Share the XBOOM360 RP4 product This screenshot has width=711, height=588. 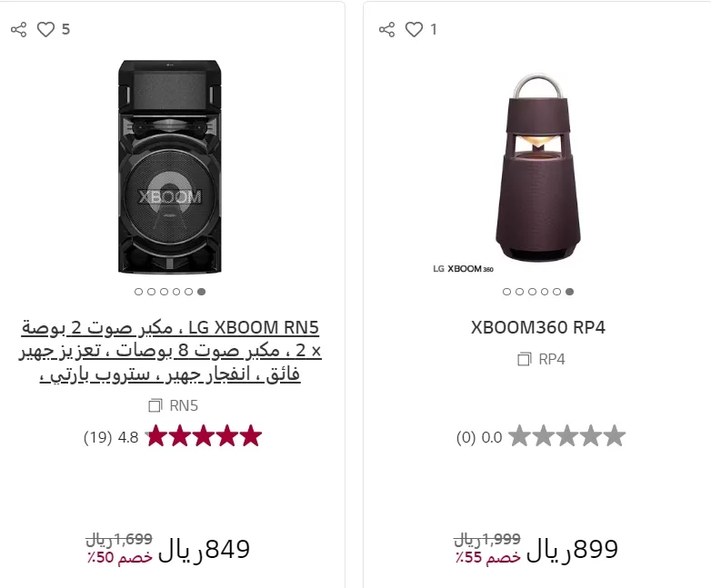pos(387,29)
